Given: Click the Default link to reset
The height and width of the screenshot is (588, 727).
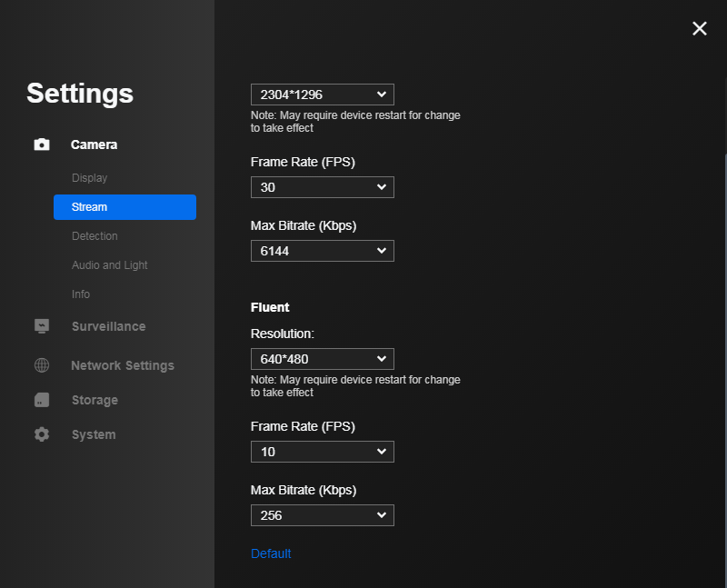Looking at the screenshot, I should (271, 553).
